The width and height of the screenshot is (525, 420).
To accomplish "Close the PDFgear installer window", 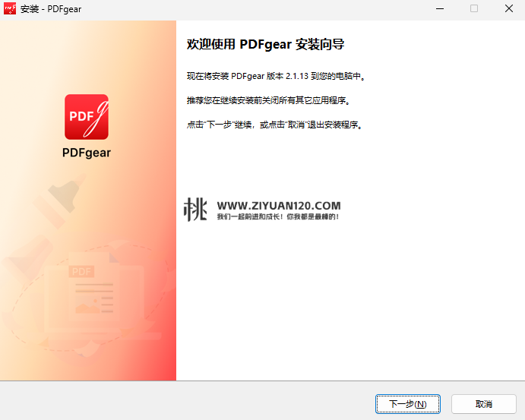I will pos(508,8).
